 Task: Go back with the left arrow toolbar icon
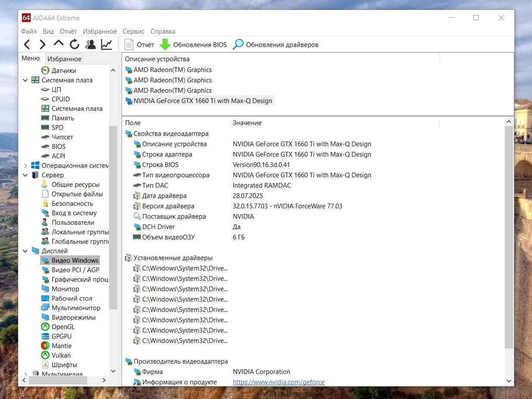pos(27,44)
